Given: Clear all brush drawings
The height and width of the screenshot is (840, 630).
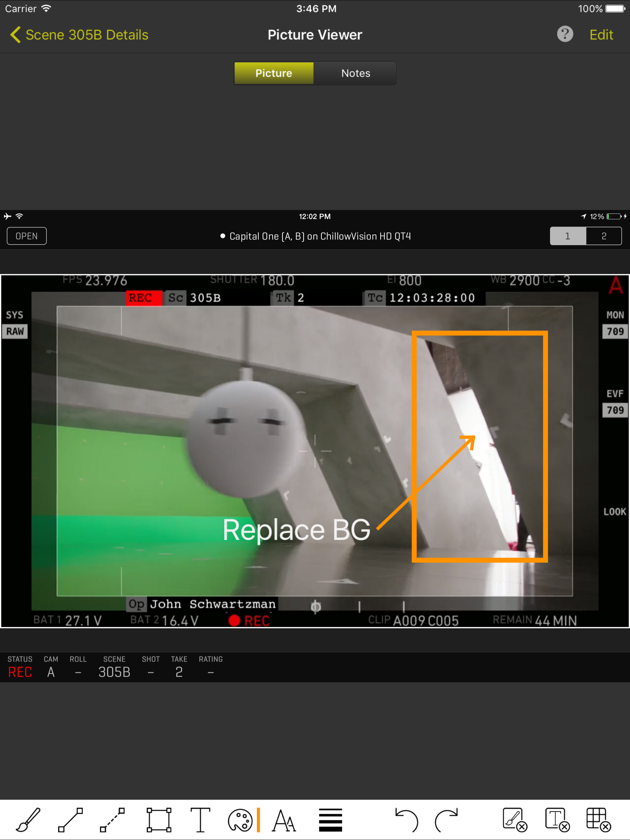Looking at the screenshot, I should click(515, 819).
